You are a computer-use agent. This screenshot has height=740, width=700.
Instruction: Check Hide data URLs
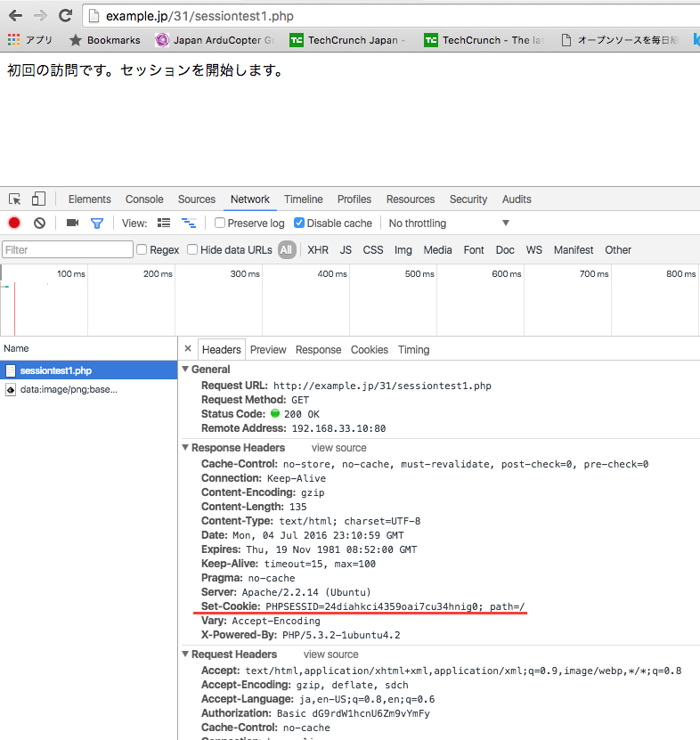pos(192,249)
